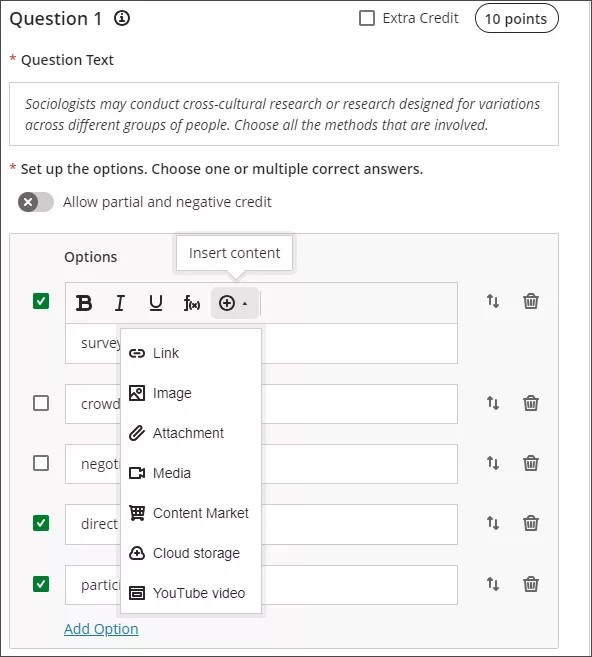Edit the 10 points value

[517, 18]
